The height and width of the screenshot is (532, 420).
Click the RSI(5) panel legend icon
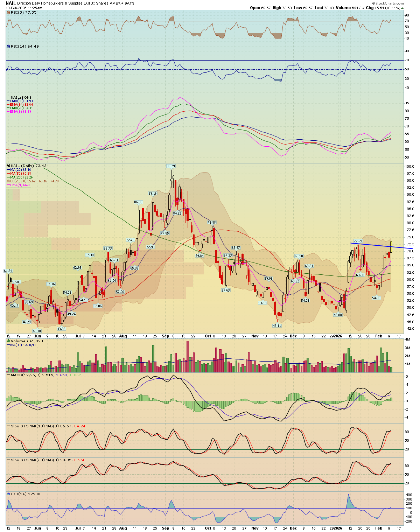[x=8, y=12]
